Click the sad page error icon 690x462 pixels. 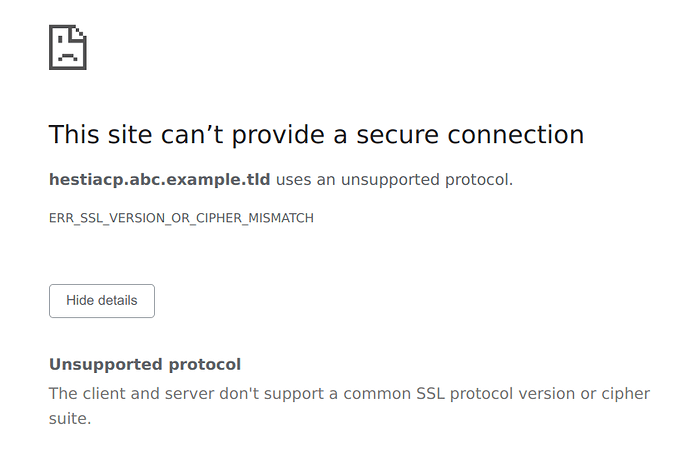(68, 47)
